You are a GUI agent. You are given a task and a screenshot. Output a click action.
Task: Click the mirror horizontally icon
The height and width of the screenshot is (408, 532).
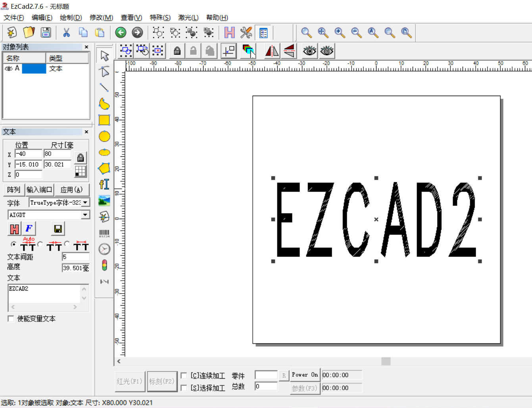click(x=272, y=51)
